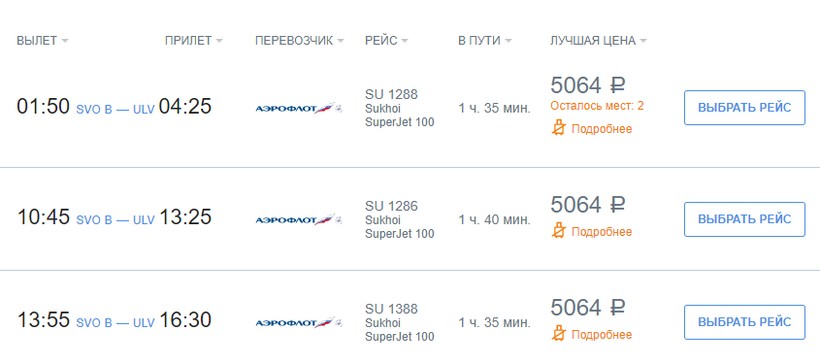The height and width of the screenshot is (364, 820).
Task: Sort by В ПУТИ duration column
Action: [485, 41]
